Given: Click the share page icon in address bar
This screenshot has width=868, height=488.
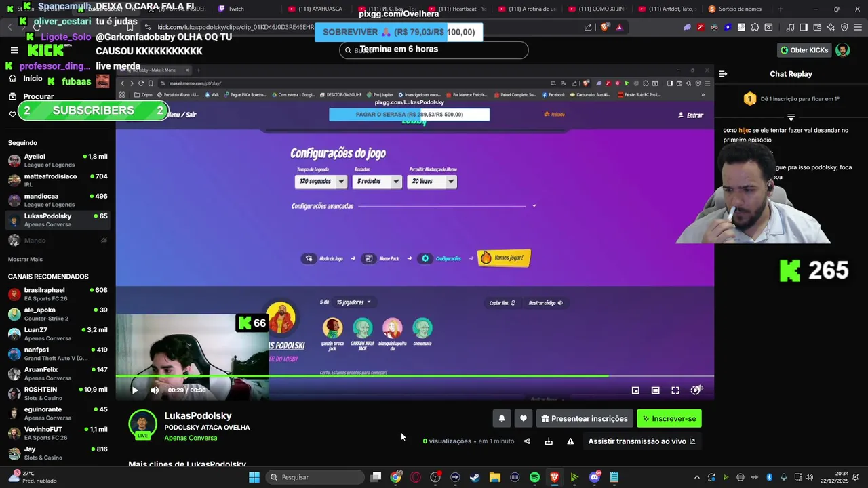Looking at the screenshot, I should pos(588,27).
